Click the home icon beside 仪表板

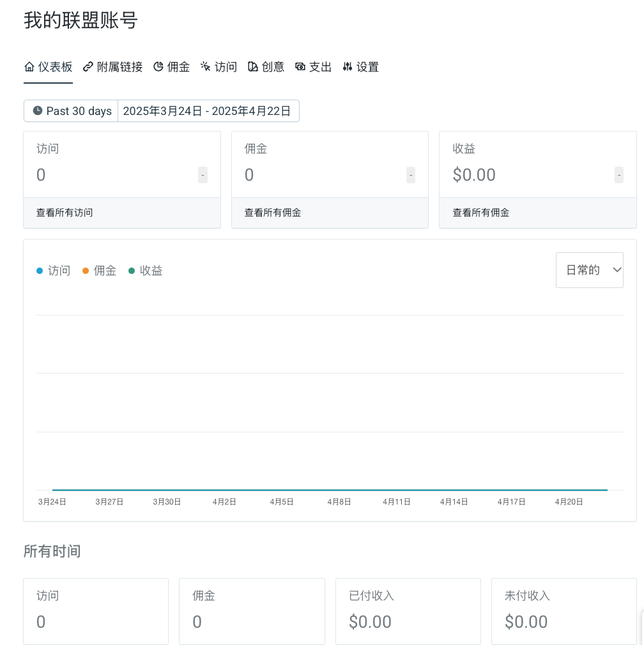coord(29,66)
